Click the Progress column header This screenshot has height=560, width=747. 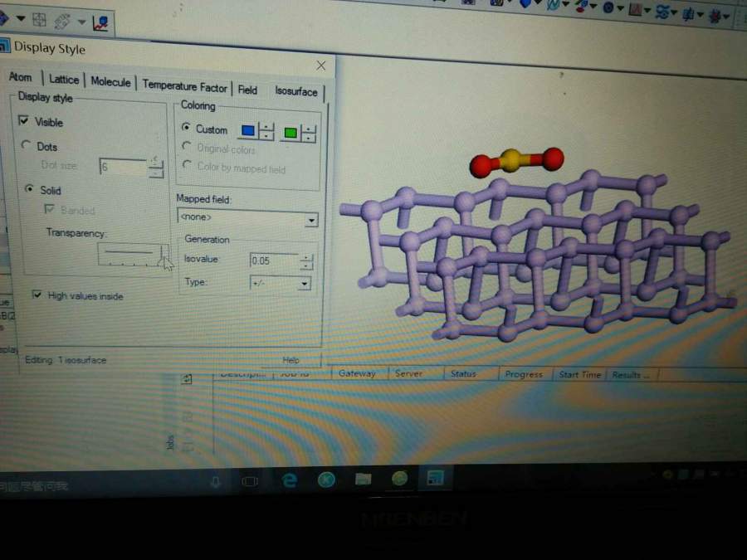(x=524, y=375)
